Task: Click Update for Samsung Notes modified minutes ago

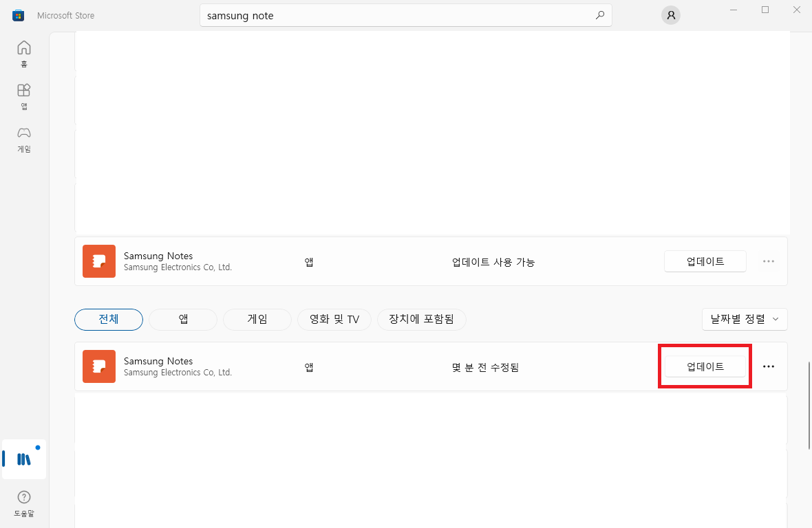Action: click(x=705, y=366)
